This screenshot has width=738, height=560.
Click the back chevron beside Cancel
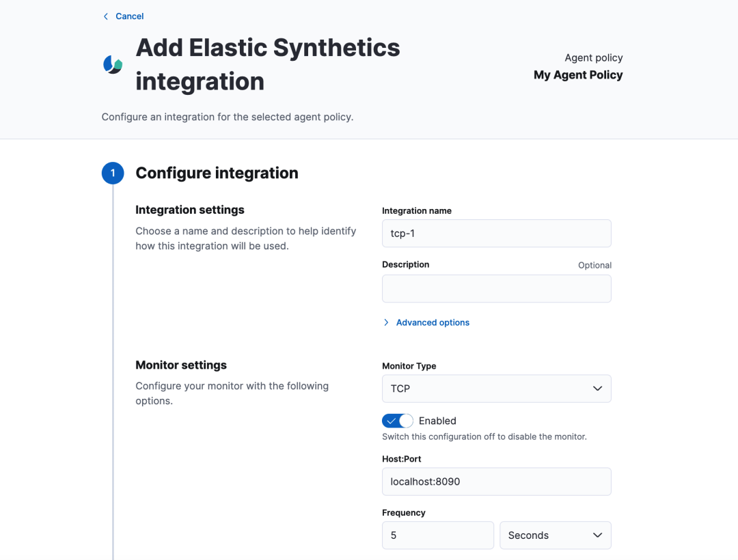pyautogui.click(x=105, y=16)
